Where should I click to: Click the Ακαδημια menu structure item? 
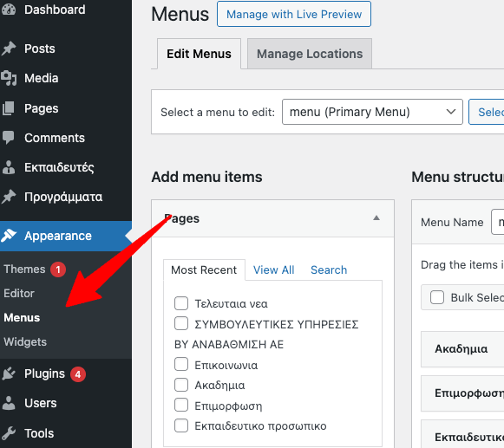[462, 348]
